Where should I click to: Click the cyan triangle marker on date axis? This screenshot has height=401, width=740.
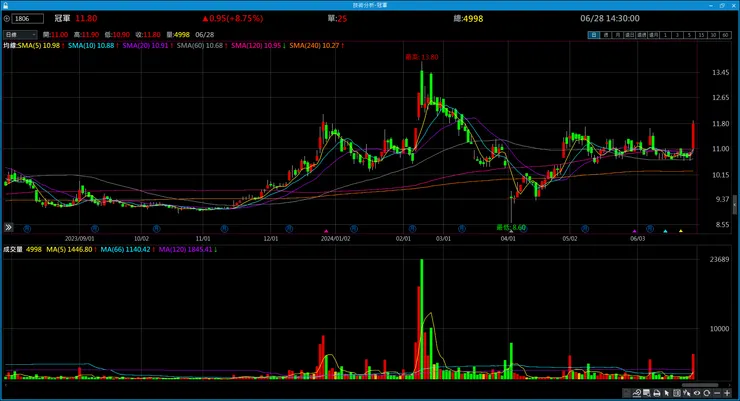click(x=665, y=231)
